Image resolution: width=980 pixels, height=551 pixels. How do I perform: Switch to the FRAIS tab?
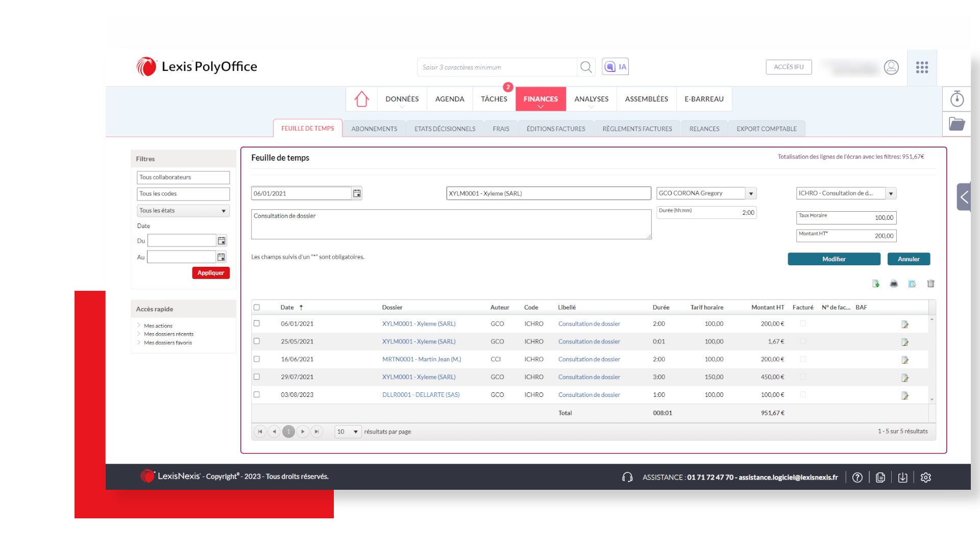tap(501, 129)
